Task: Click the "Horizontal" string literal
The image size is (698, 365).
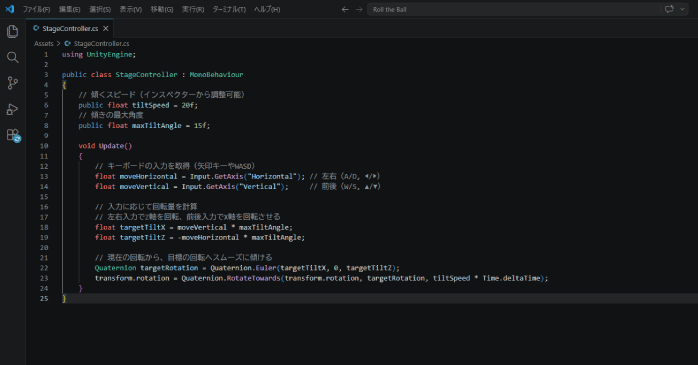Action: (272, 177)
